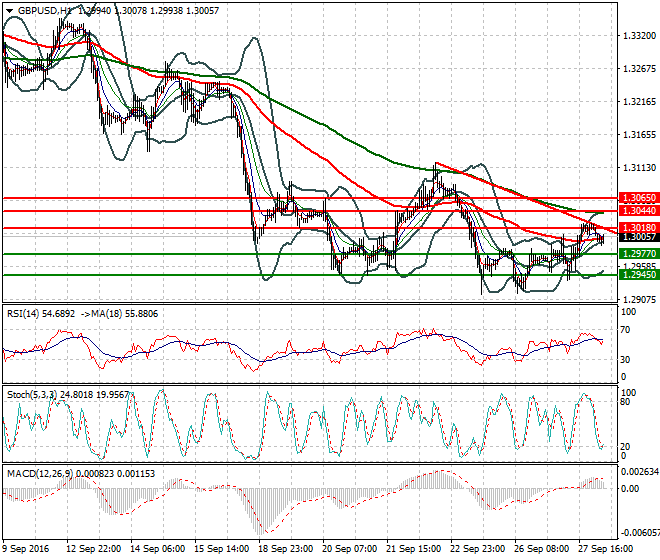
Task: Select the 1.30057 current price label
Action: point(639,237)
